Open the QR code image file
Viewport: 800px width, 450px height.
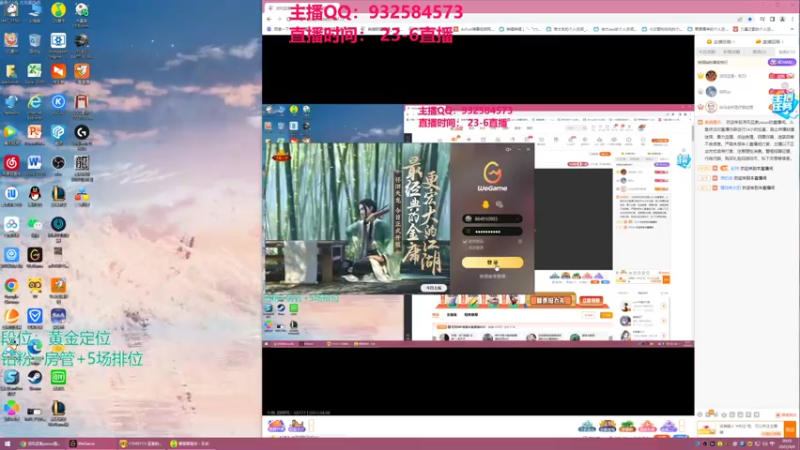(x=82, y=163)
